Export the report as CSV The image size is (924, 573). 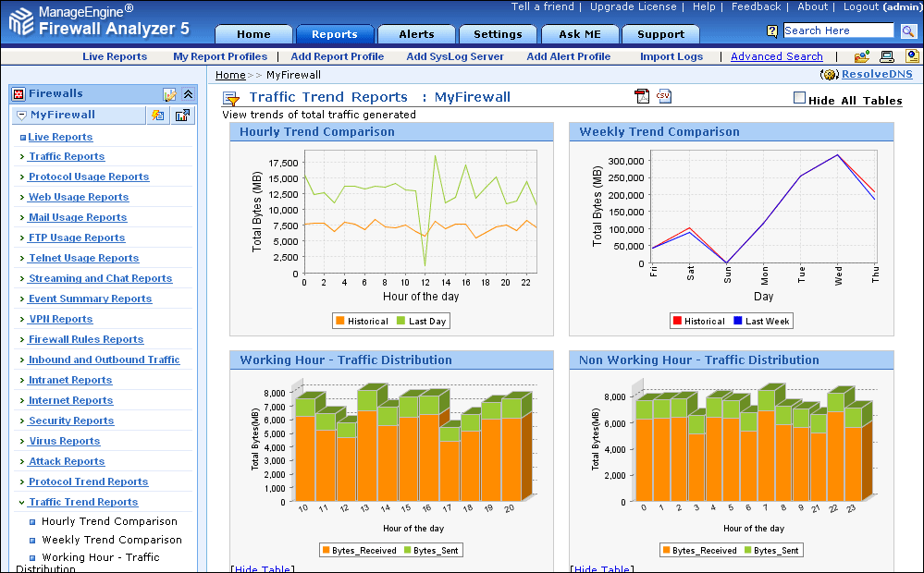pyautogui.click(x=664, y=96)
